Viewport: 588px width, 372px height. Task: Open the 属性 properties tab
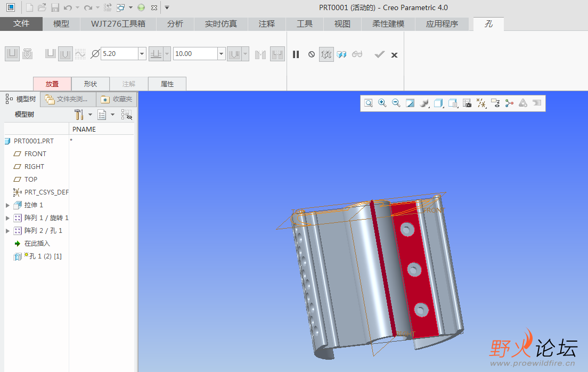(x=167, y=84)
